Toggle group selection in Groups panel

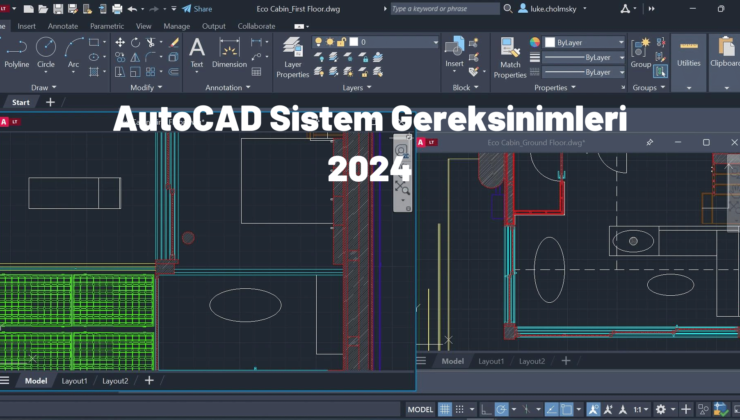pyautogui.click(x=660, y=72)
